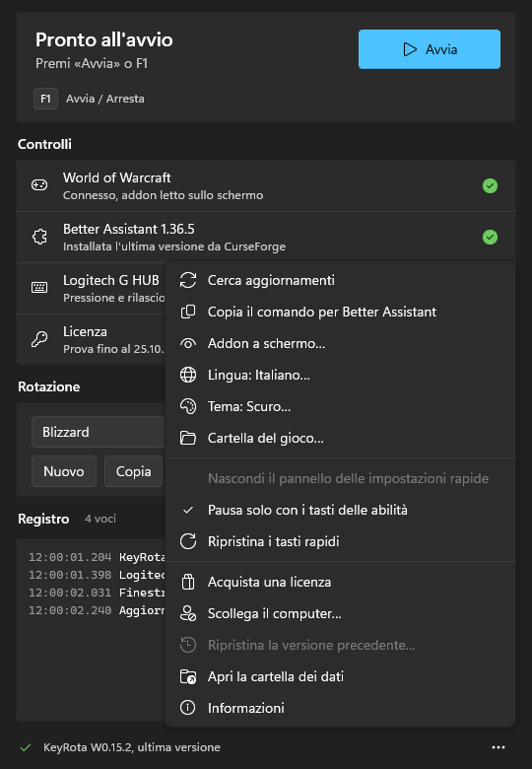Click the 'Prova fino al 25.10.' license text
The width and height of the screenshot is (532, 769).
click(x=114, y=349)
